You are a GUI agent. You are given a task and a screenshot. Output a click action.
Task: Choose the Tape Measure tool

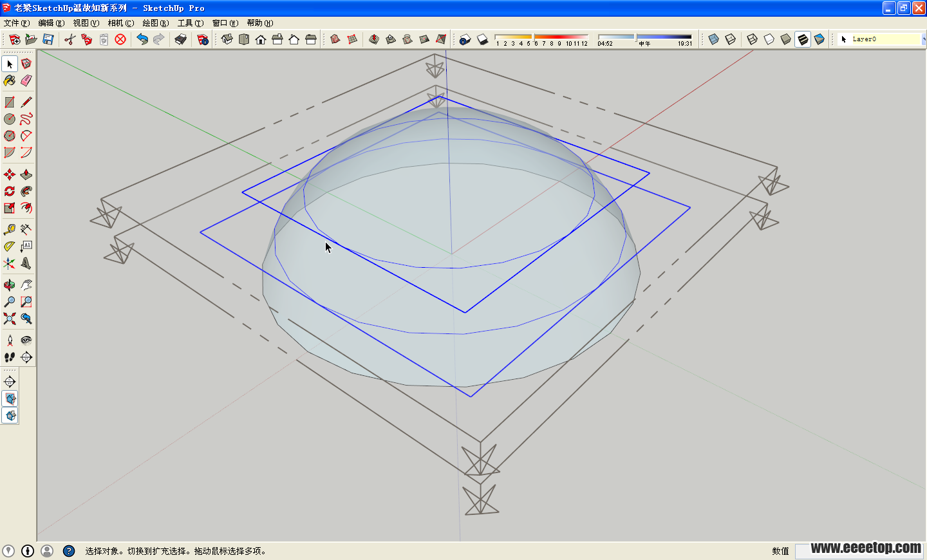click(x=10, y=230)
